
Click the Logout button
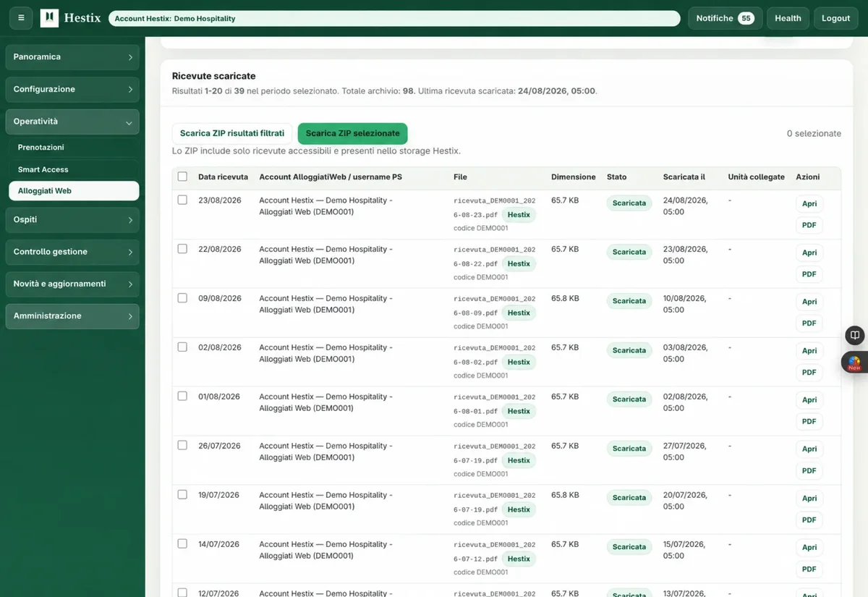(835, 18)
